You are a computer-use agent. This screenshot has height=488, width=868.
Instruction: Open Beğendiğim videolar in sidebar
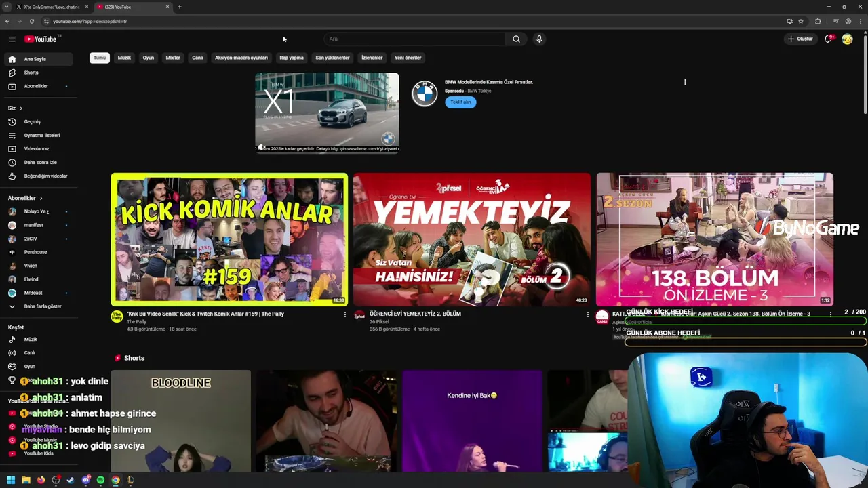pos(38,176)
